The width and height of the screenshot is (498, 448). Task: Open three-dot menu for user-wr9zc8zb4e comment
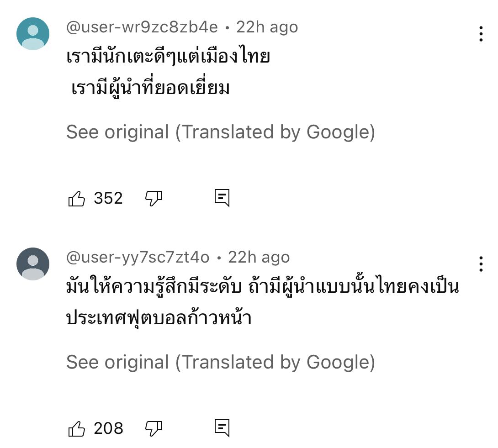click(x=481, y=34)
